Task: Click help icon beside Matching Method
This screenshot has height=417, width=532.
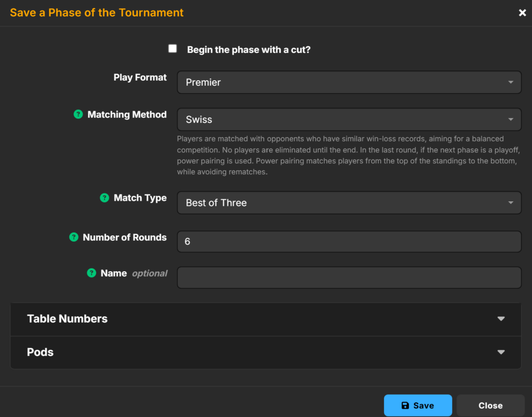Action: [78, 114]
